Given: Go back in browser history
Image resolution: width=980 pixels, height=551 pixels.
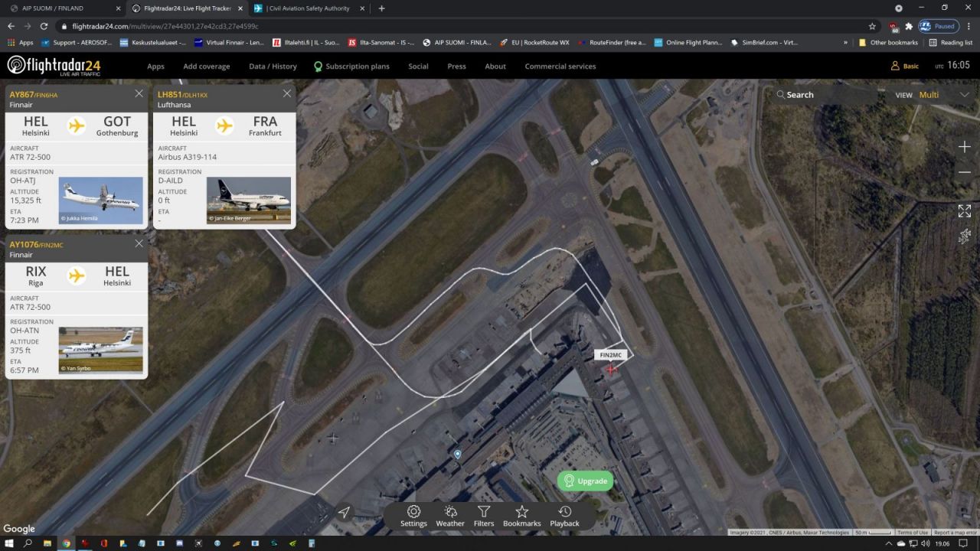Looking at the screenshot, I should pyautogui.click(x=11, y=26).
